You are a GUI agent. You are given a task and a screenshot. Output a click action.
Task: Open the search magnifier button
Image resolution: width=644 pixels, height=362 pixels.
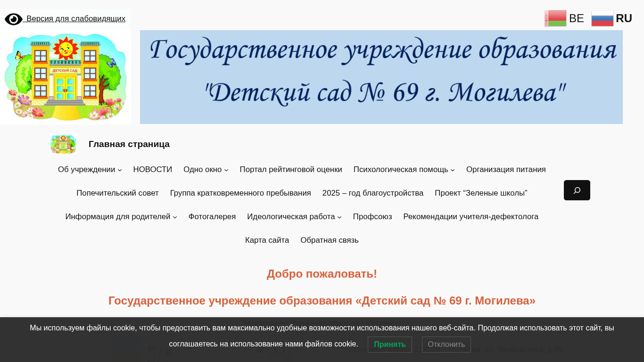577,190
